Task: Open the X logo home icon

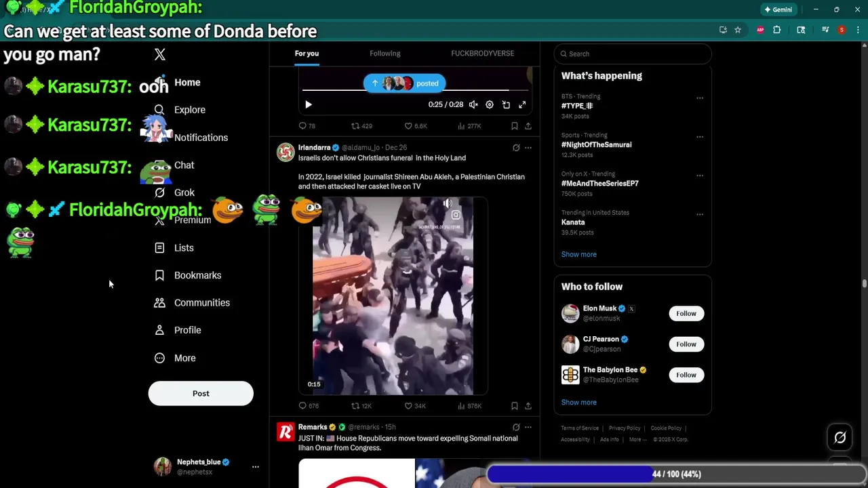Action: pyautogui.click(x=160, y=54)
